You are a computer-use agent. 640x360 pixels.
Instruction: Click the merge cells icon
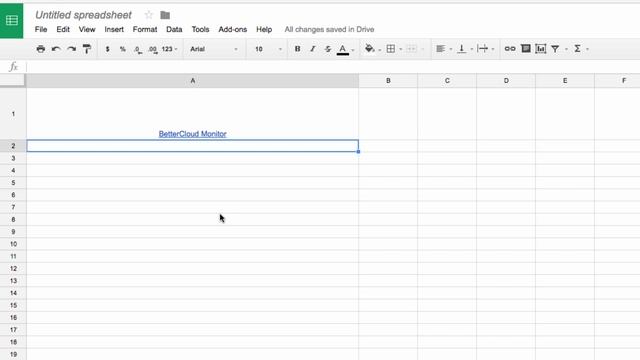point(411,49)
